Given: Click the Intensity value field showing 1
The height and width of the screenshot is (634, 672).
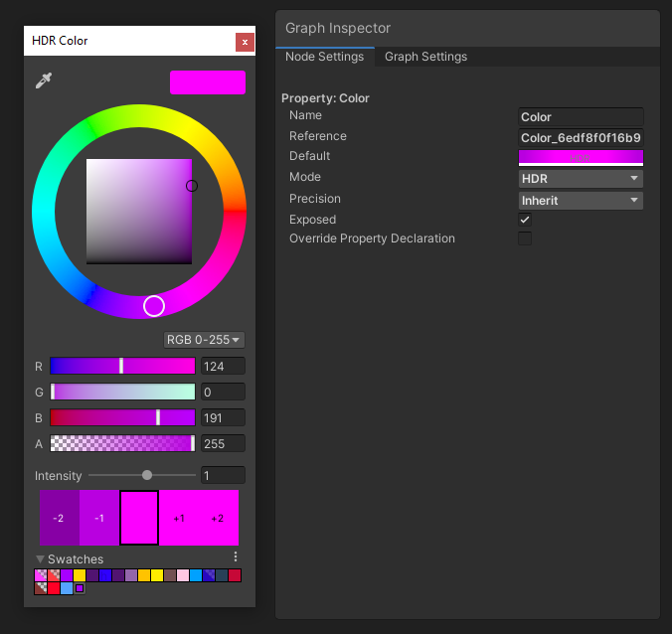Looking at the screenshot, I should [x=223, y=475].
